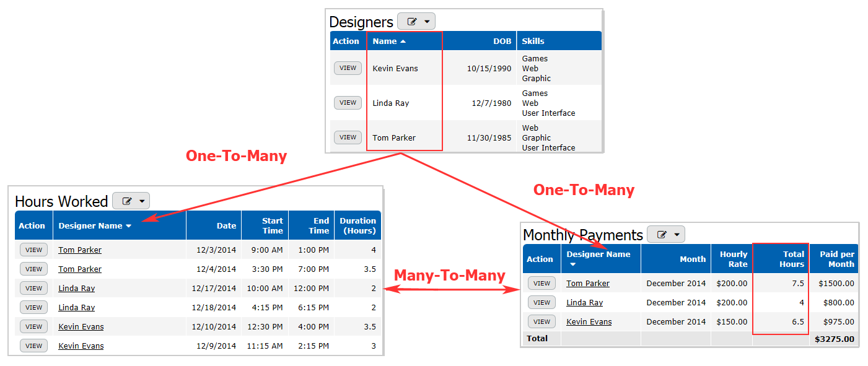Image resolution: width=868 pixels, height=366 pixels.
Task: Click the Action header in Designers table
Action: tap(346, 41)
